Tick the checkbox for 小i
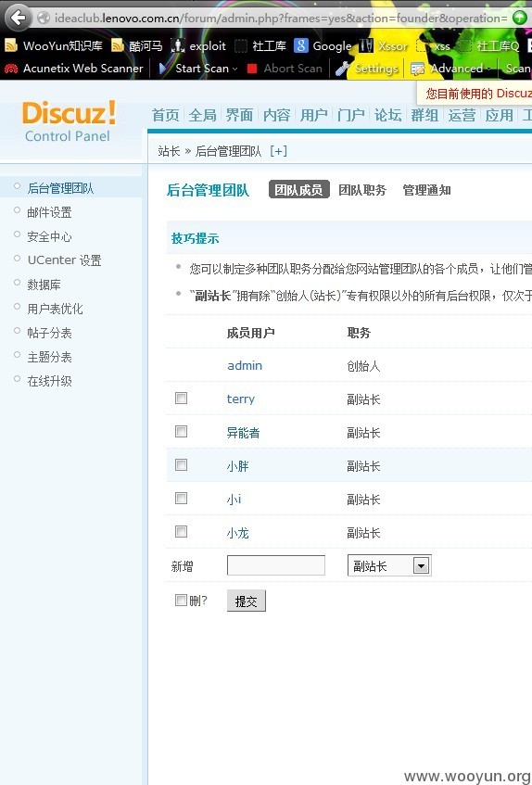Image resolution: width=532 pixels, height=785 pixels. (x=181, y=498)
